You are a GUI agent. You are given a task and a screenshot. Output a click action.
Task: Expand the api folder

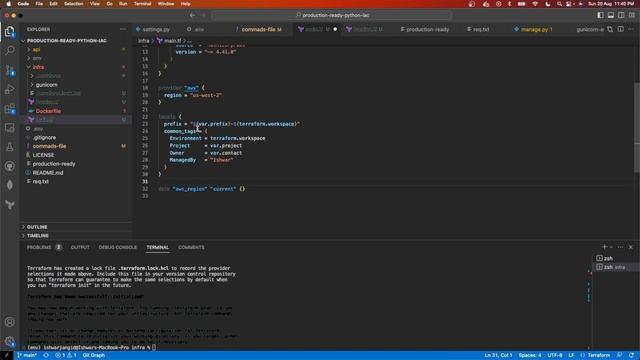coord(76,49)
